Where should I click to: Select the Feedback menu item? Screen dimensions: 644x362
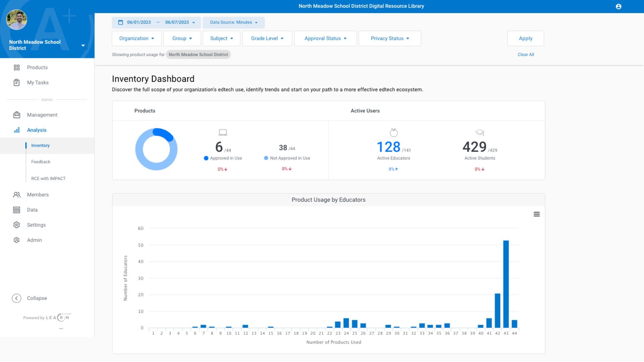tap(40, 161)
